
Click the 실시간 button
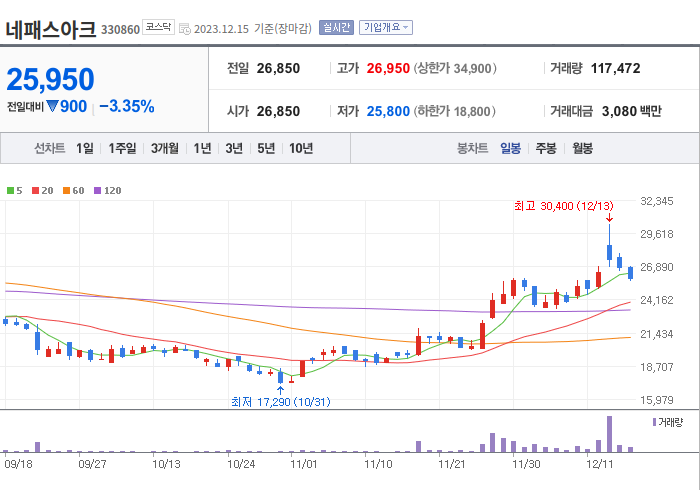337,28
